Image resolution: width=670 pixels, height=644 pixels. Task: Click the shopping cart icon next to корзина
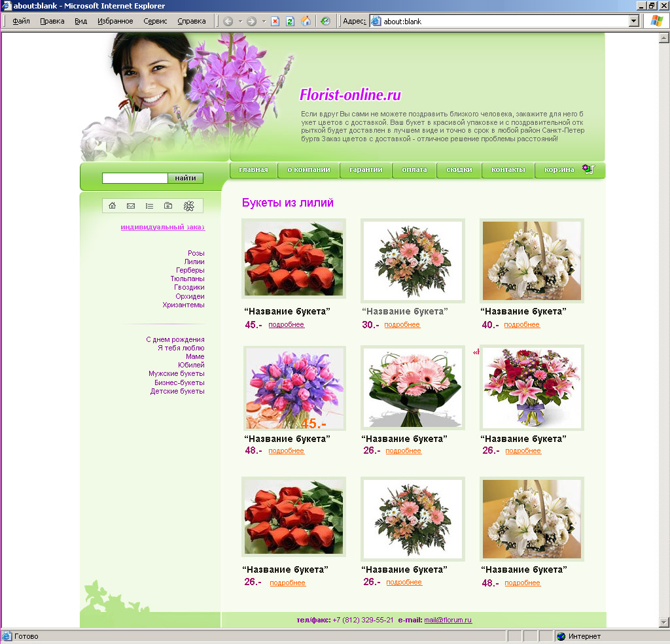589,169
